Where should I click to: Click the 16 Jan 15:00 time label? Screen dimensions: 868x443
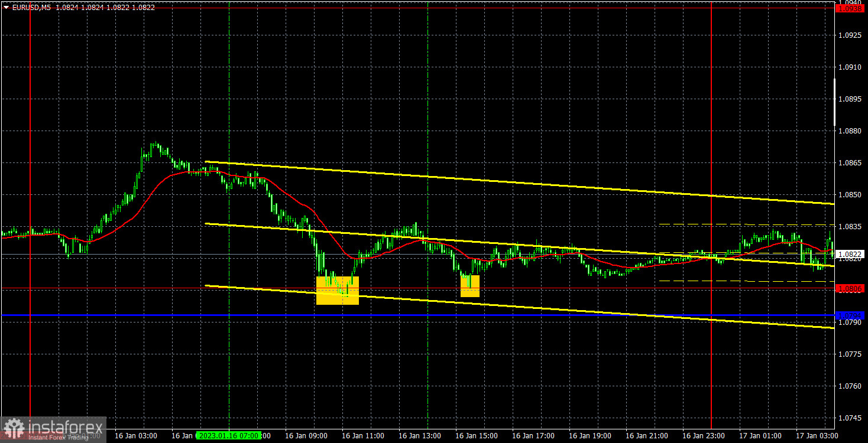477,435
